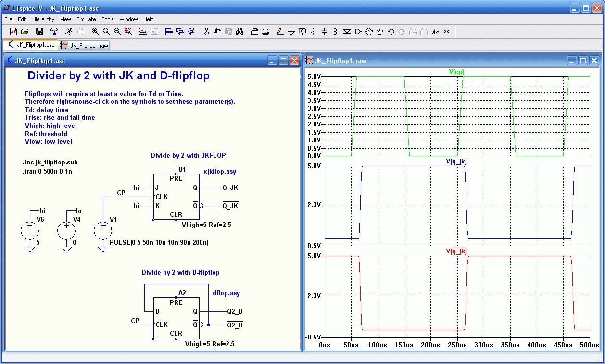Click the Tile Windows toolbar icon
605x364 pixels.
click(x=169, y=32)
